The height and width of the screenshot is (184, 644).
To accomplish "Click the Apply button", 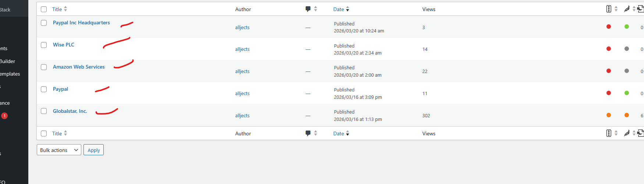I will coord(93,150).
